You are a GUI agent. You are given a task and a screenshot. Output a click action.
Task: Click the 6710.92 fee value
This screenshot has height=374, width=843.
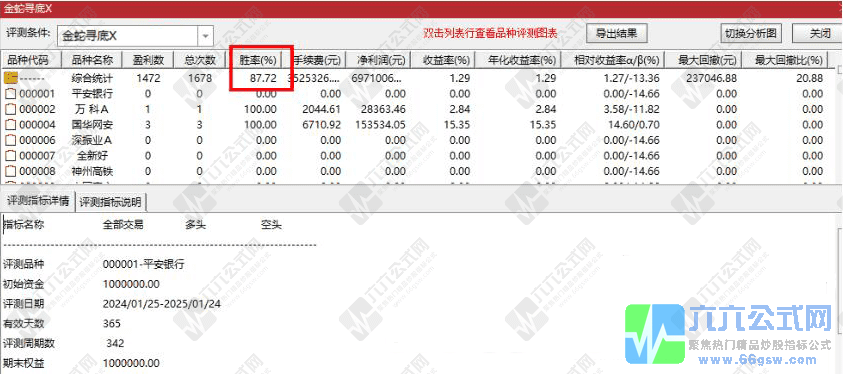(322, 125)
